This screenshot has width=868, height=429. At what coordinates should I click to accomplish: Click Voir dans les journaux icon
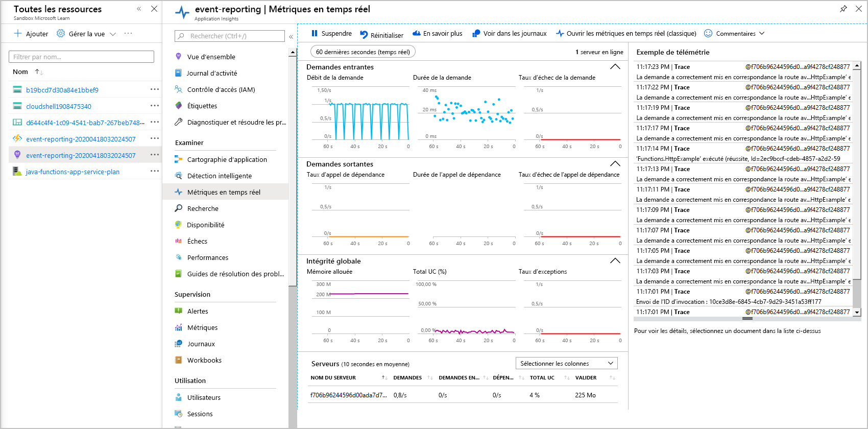[x=476, y=33]
